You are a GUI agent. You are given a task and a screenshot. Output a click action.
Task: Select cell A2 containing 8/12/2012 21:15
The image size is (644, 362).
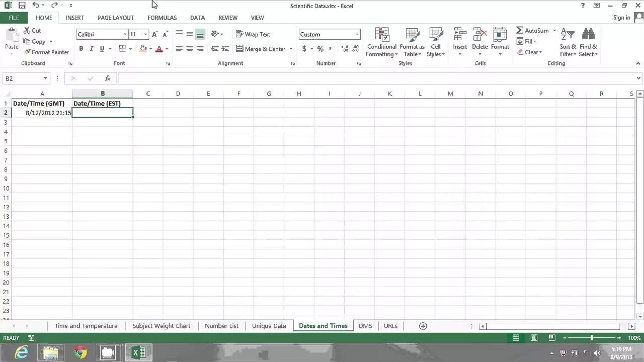[x=42, y=113]
